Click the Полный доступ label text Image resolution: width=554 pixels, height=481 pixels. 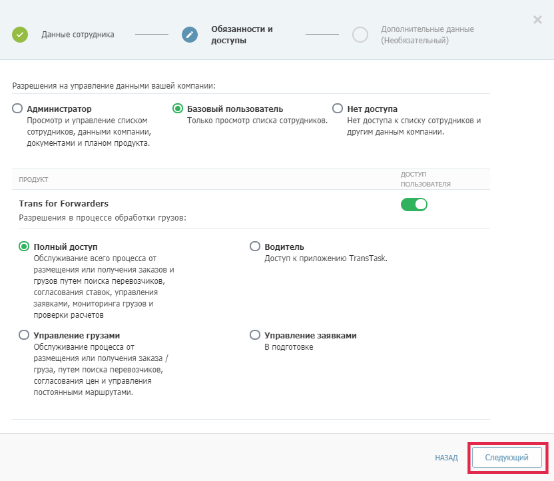pyautogui.click(x=65, y=247)
